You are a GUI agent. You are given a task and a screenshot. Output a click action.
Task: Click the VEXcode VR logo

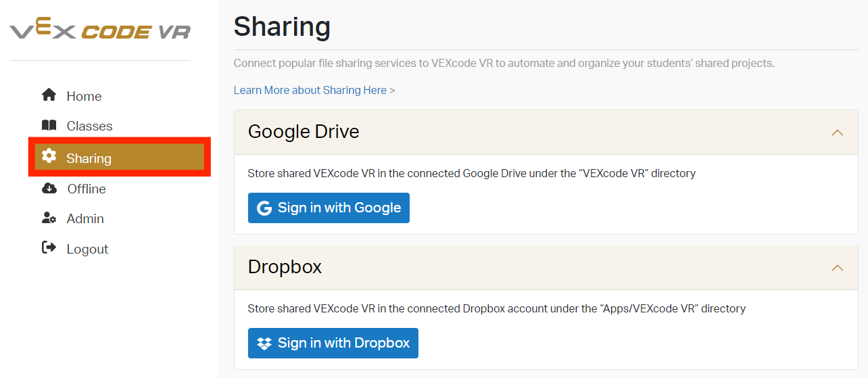[x=100, y=30]
